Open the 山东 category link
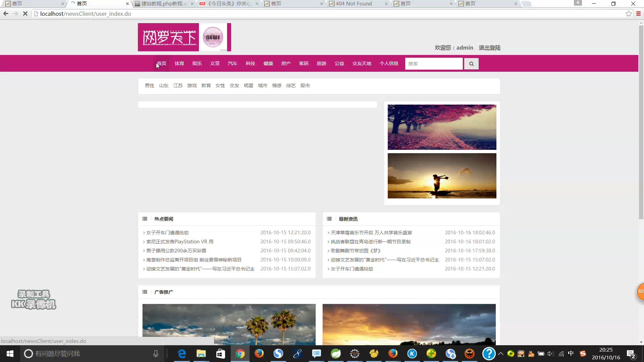Viewport: 644px width, 362px height. click(x=164, y=85)
